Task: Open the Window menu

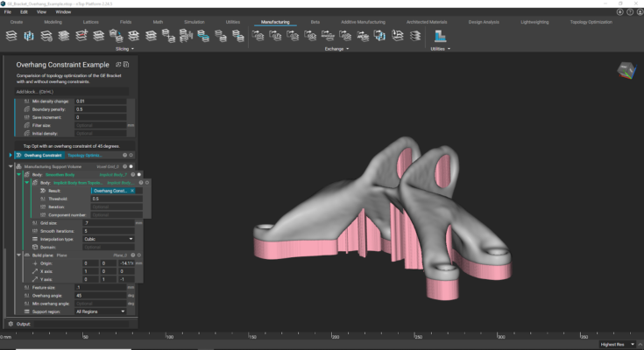Action: pos(63,12)
